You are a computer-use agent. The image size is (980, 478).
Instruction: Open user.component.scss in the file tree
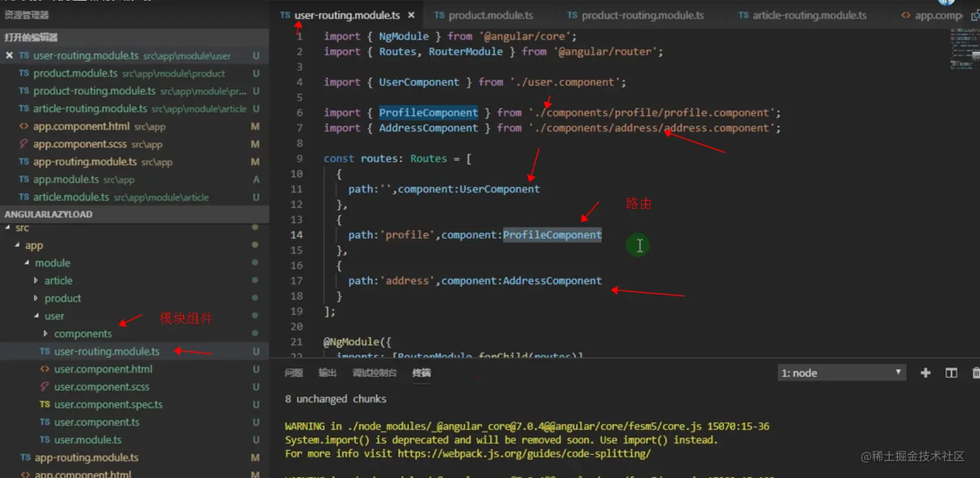click(134, 387)
